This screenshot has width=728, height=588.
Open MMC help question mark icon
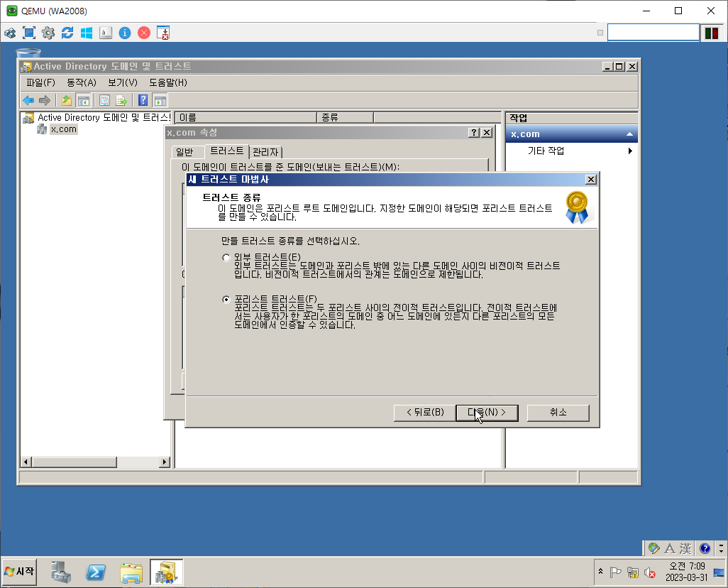click(x=143, y=100)
